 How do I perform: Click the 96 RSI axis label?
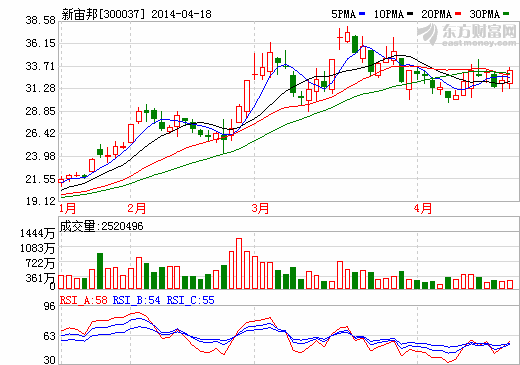49,306
